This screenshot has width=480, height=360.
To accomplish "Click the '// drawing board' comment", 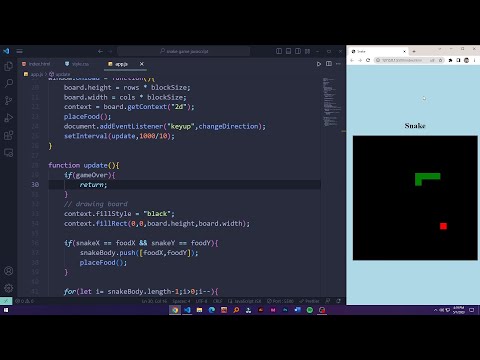I will tap(96, 204).
